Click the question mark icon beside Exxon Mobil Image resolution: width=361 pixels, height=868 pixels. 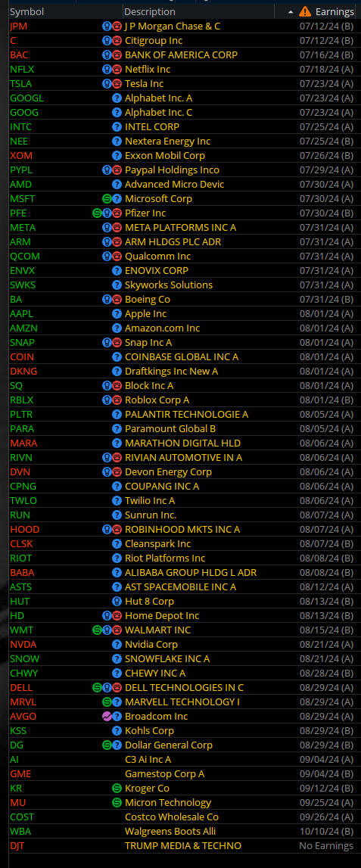117,156
